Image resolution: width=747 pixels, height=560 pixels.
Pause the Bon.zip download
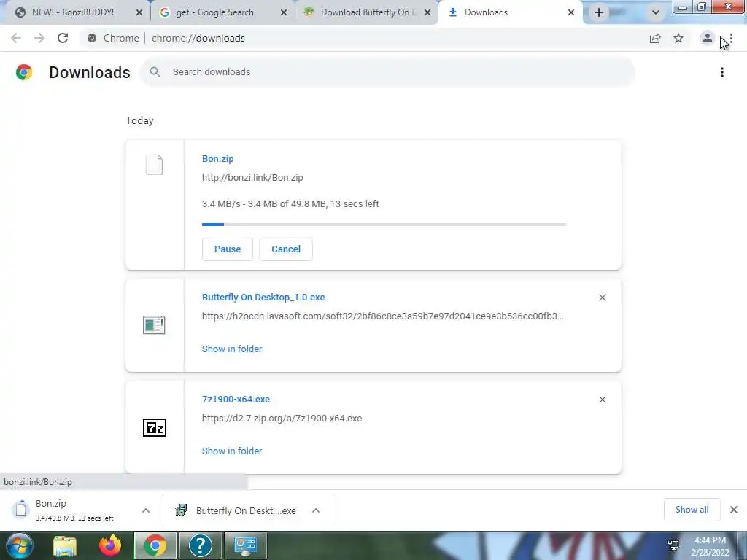[x=228, y=249]
